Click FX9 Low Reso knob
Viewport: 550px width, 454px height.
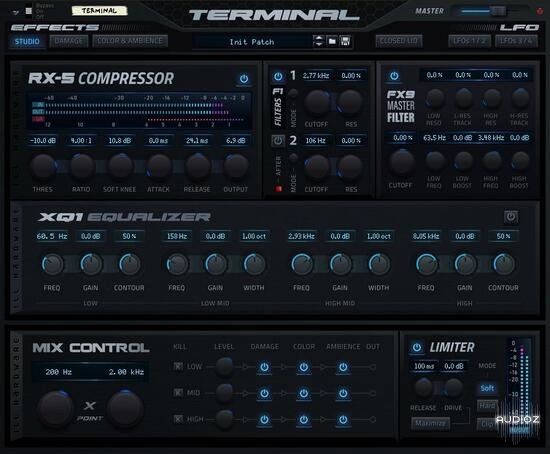click(435, 98)
